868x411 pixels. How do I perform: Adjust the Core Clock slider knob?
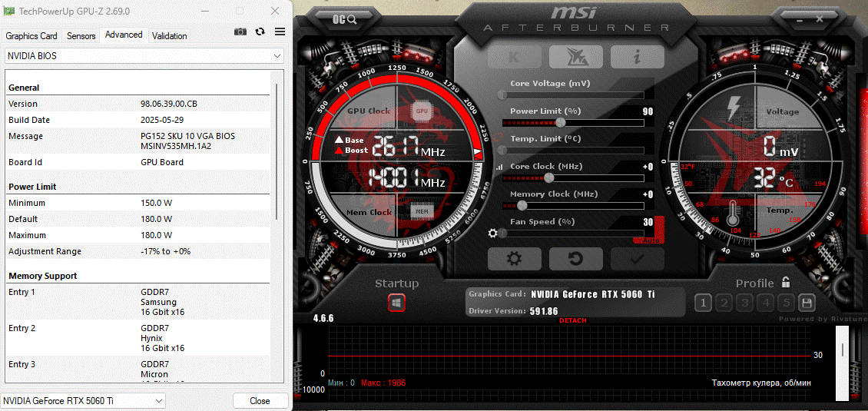click(x=548, y=177)
